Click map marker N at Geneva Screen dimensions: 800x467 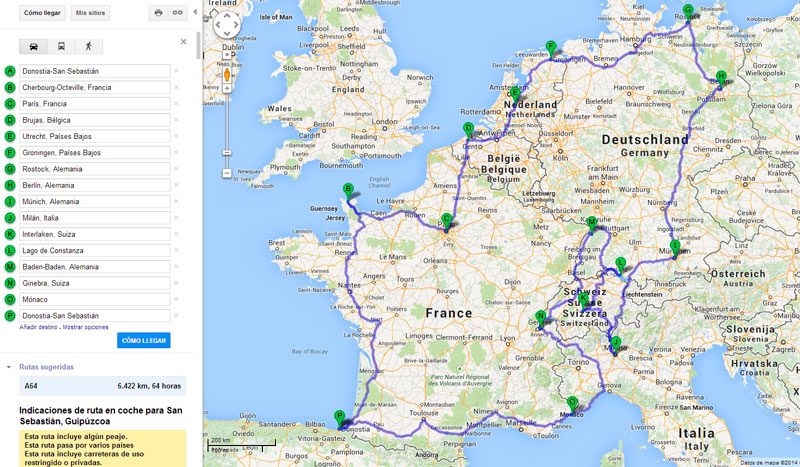point(541,318)
